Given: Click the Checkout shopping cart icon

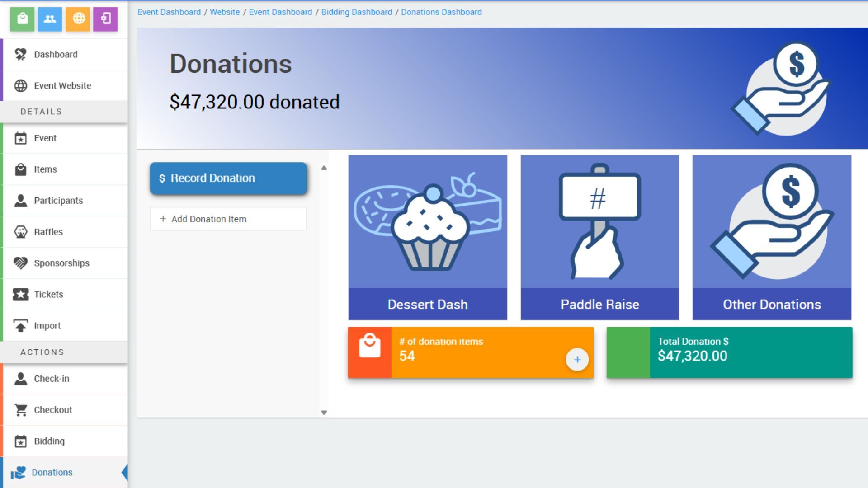Looking at the screenshot, I should tap(20, 409).
